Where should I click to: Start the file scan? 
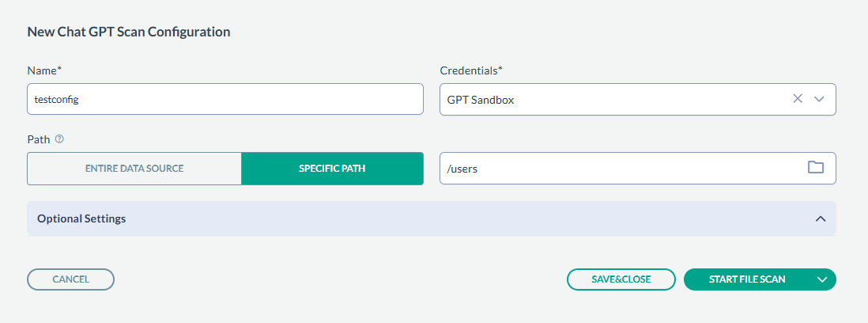click(x=747, y=279)
